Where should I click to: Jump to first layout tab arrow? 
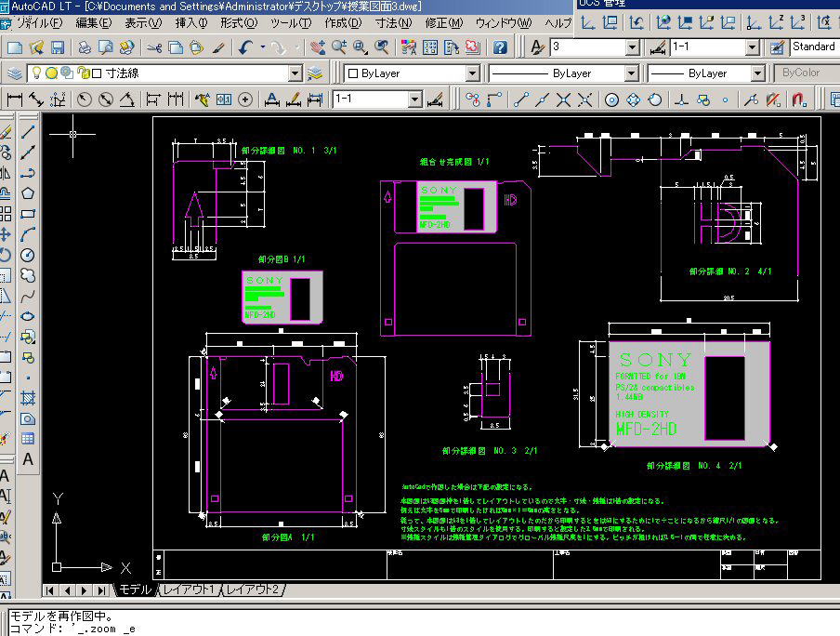[x=50, y=590]
